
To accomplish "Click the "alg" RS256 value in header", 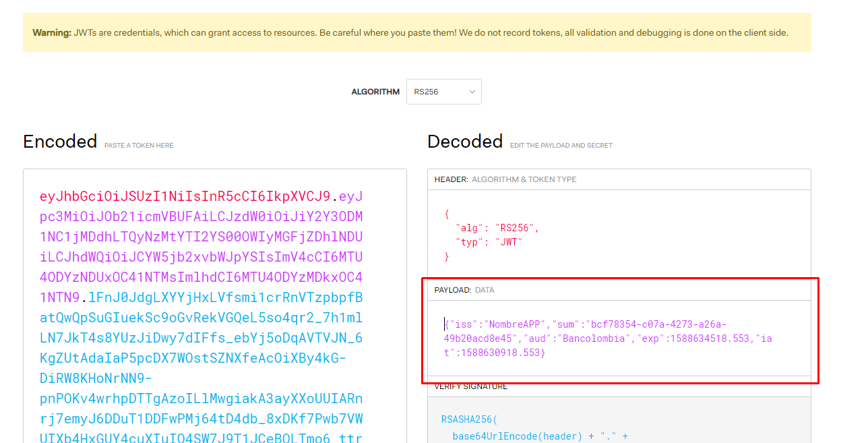I will coord(515,227).
